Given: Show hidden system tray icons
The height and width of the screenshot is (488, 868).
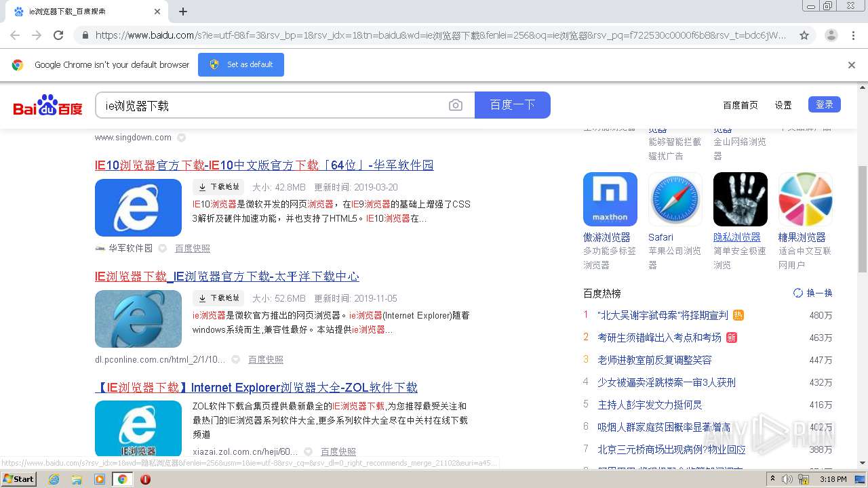Looking at the screenshot, I should click(772, 479).
